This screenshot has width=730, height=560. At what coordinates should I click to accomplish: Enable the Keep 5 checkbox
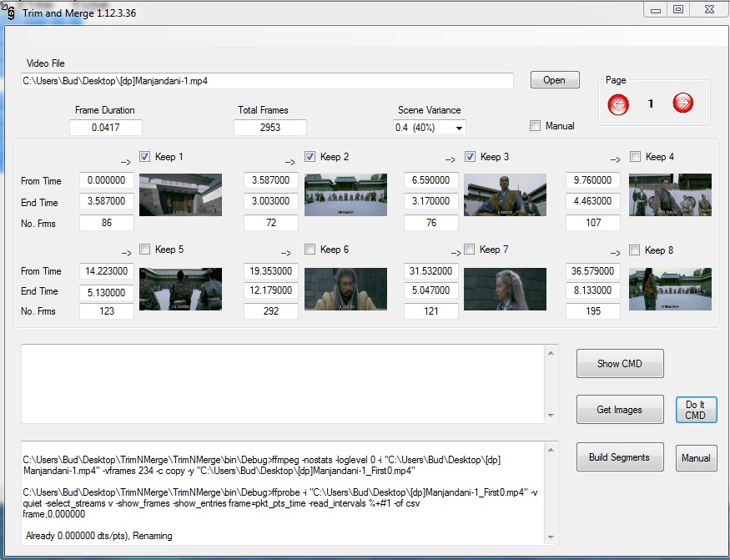pos(145,250)
